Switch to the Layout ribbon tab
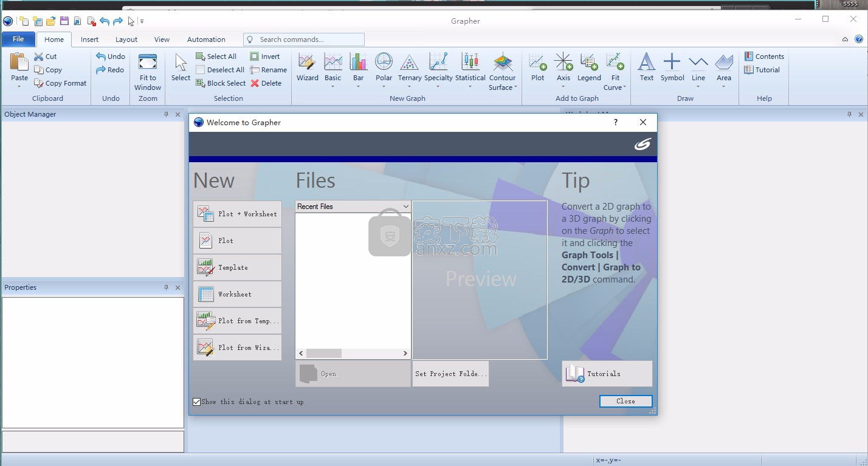868x466 pixels. 126,39
